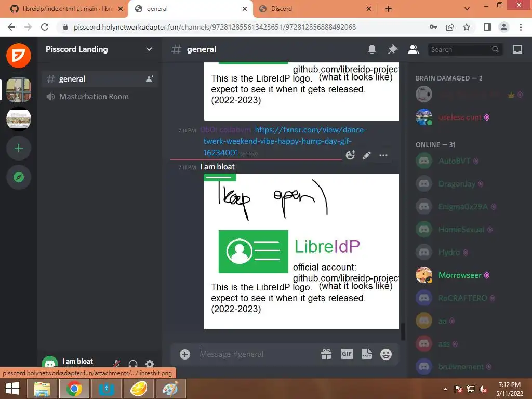532x399 pixels.
Task: Click the Search field in channel header
Action: pyautogui.click(x=465, y=49)
